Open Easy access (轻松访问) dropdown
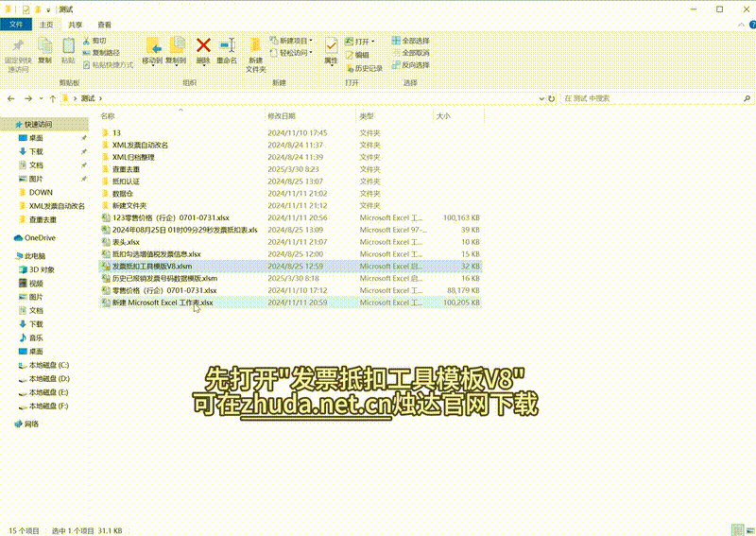The width and height of the screenshot is (756, 536). [x=291, y=53]
